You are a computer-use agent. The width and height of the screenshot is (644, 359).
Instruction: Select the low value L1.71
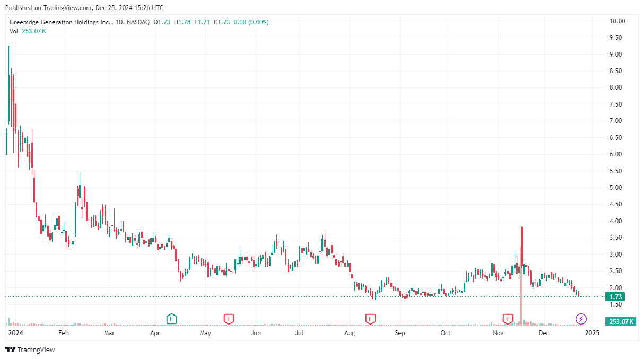click(x=202, y=22)
